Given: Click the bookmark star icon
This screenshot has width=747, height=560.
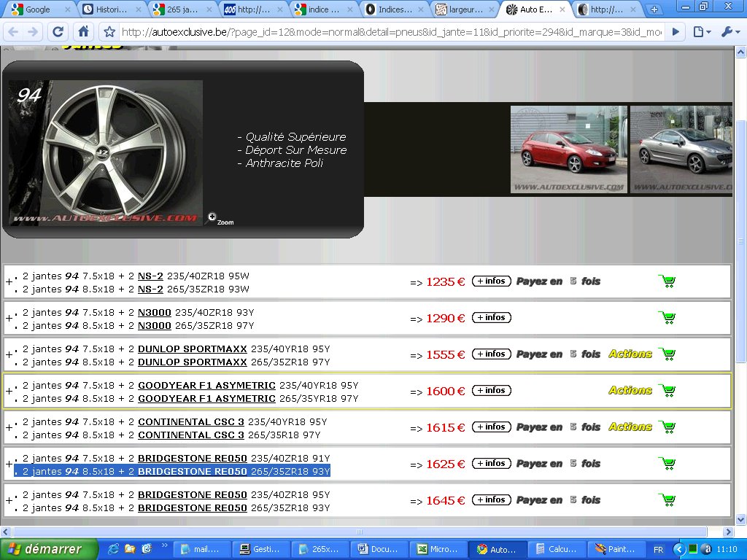Looking at the screenshot, I should 109,32.
